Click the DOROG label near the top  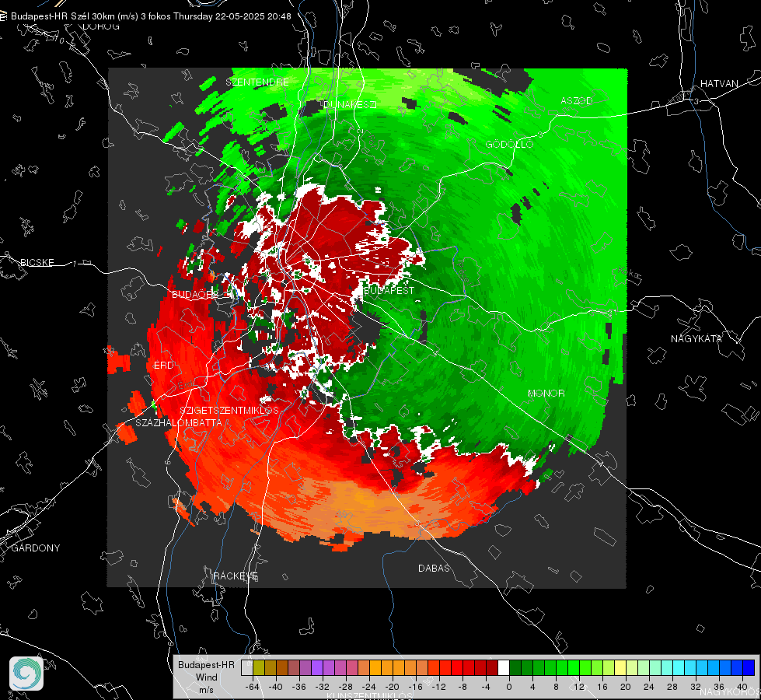[101, 26]
